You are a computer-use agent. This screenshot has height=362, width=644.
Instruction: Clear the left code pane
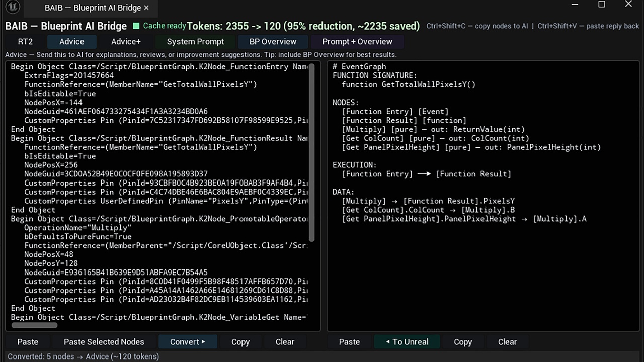coord(285,342)
